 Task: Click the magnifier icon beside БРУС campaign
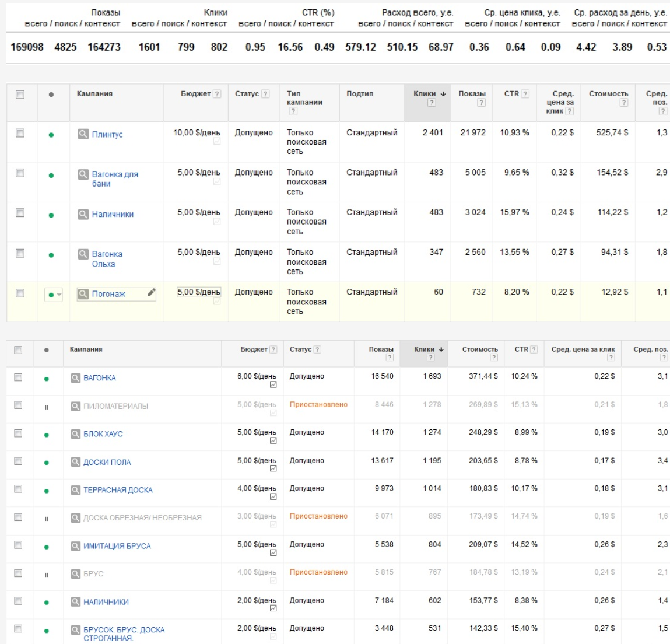(76, 574)
